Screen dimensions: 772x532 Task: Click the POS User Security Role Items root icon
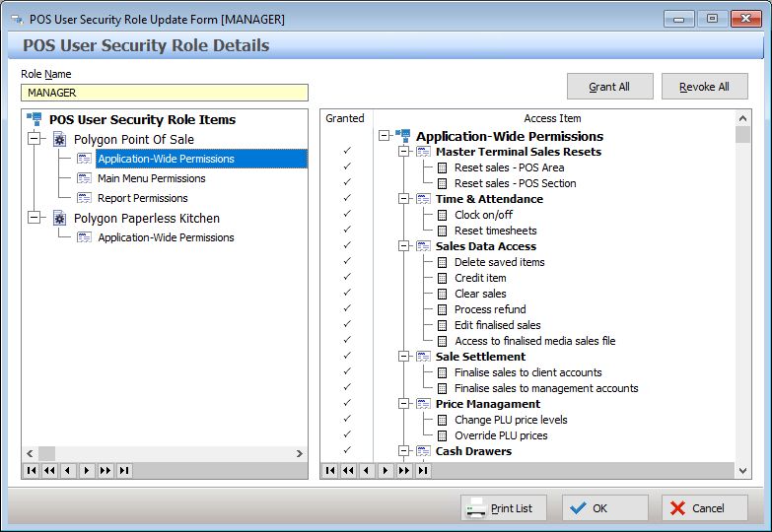click(x=35, y=119)
